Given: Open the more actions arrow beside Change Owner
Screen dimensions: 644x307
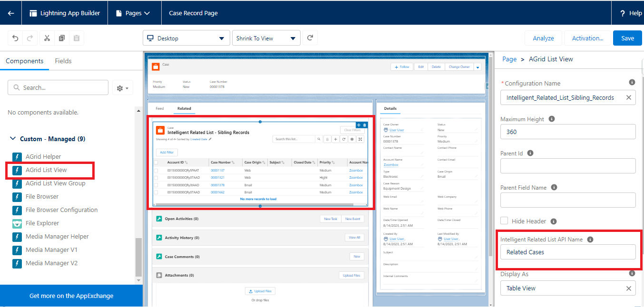Looking at the screenshot, I should [x=478, y=67].
